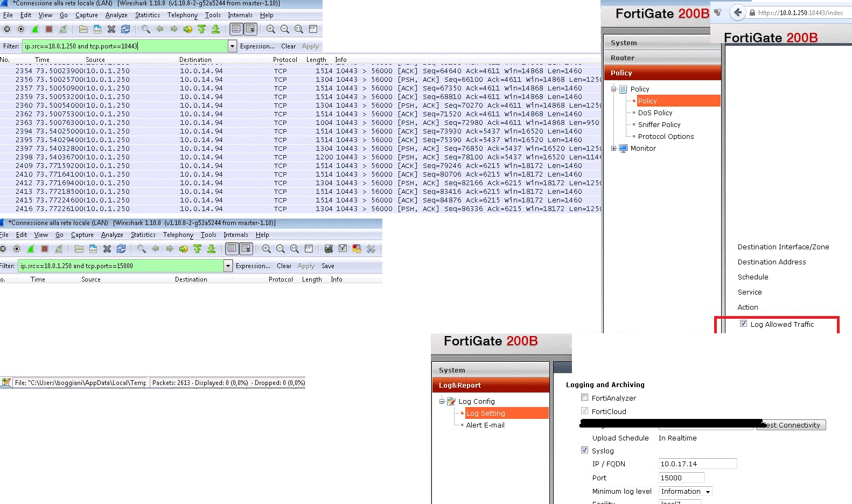Open coloring rules in the port 15000 Wireshark window
852x504 pixels.
tap(357, 249)
